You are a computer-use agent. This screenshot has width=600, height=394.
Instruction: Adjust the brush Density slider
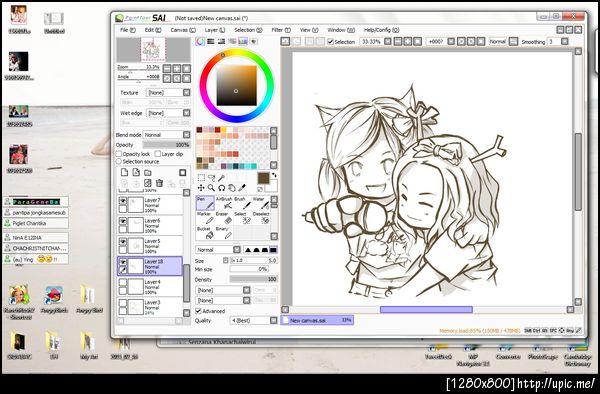tap(253, 279)
